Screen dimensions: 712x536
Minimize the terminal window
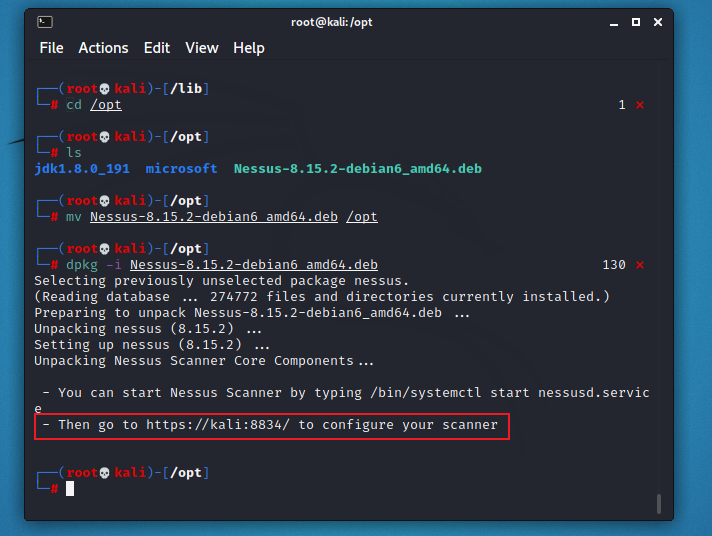coord(614,23)
